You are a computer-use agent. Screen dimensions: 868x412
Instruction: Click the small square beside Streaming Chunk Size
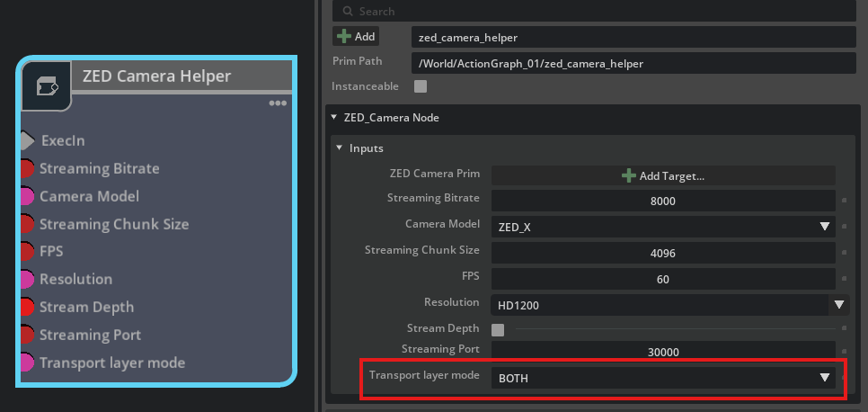(x=845, y=252)
